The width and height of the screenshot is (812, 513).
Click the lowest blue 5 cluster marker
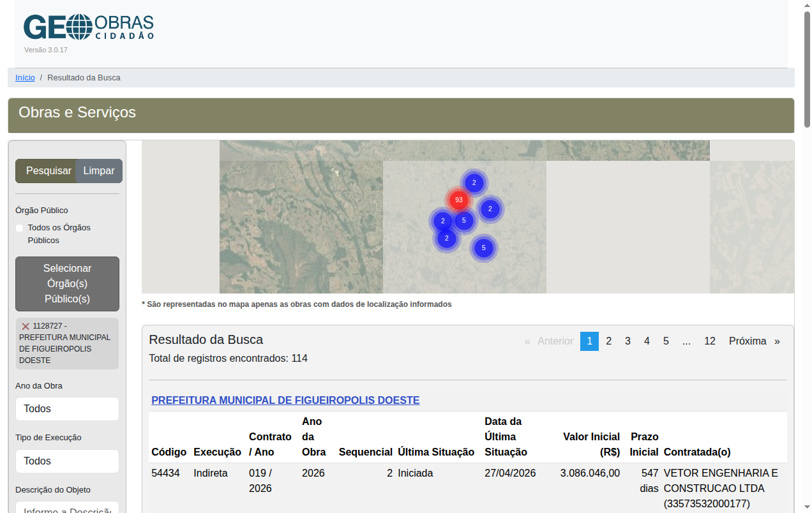pos(483,248)
